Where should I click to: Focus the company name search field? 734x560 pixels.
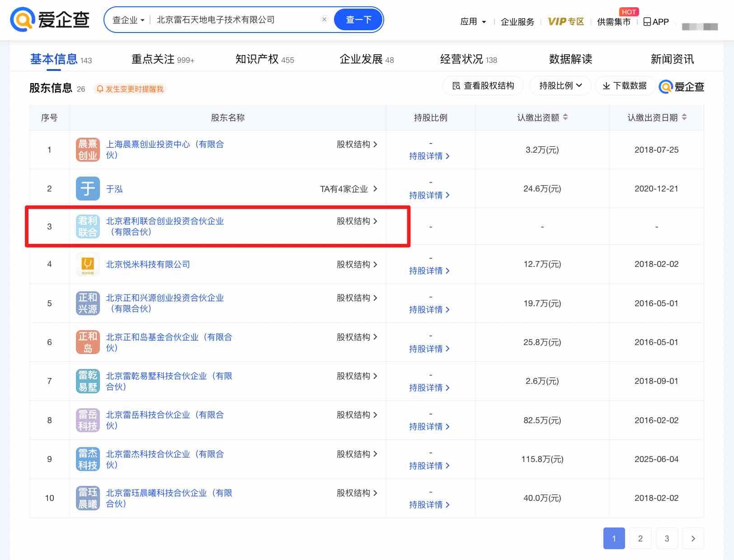pyautogui.click(x=235, y=20)
